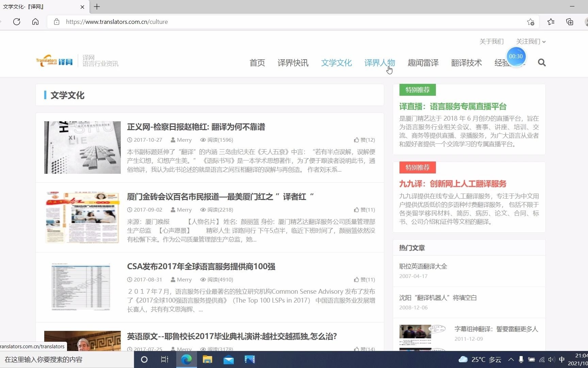The image size is (588, 368).
Task: Click the 热门文章 section heading
Action: (412, 248)
